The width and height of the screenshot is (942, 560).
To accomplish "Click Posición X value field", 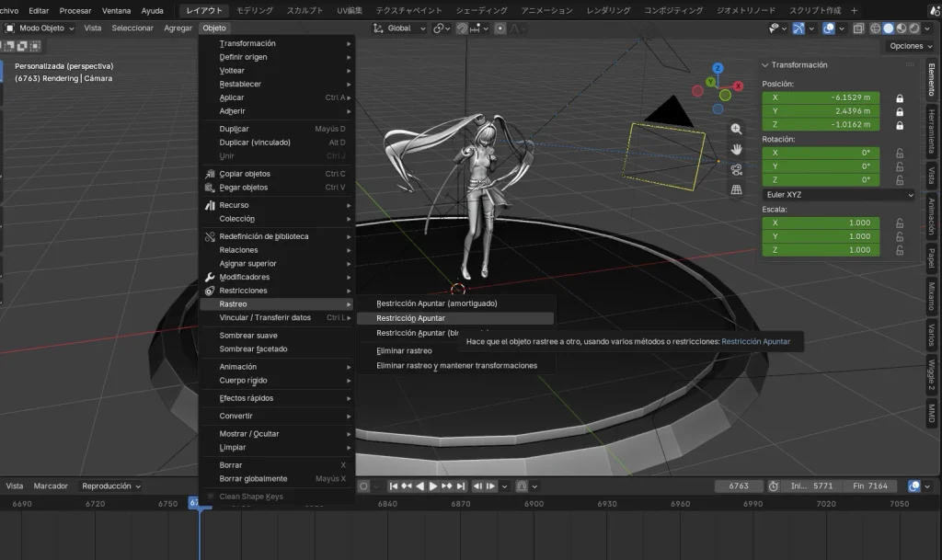I will pos(821,97).
